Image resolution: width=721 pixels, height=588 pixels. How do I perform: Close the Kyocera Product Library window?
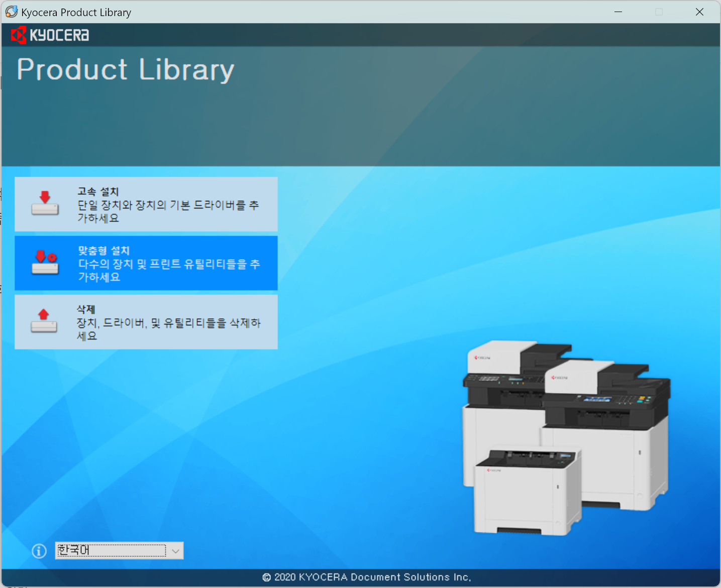tap(699, 12)
